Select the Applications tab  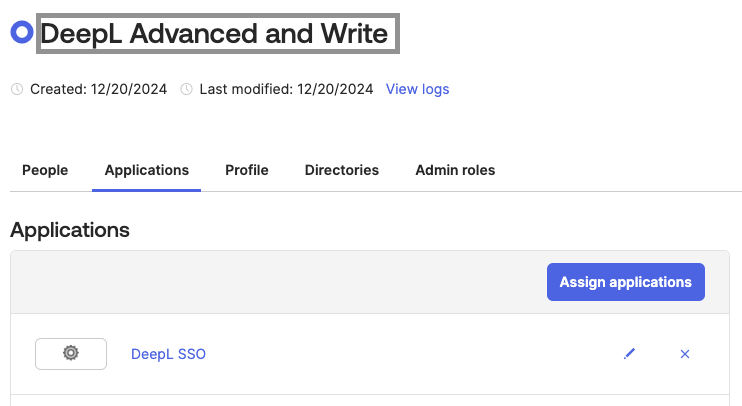point(146,170)
